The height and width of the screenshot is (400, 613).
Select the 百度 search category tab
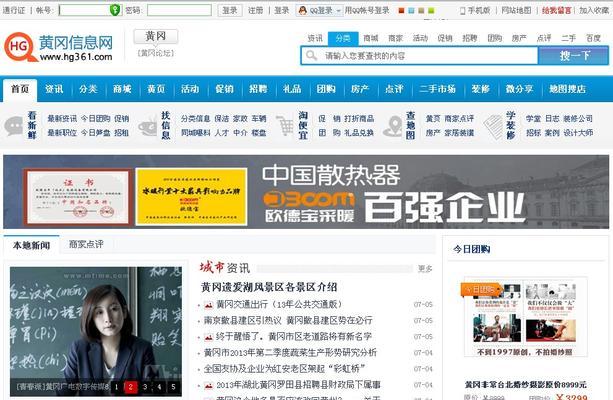click(593, 38)
